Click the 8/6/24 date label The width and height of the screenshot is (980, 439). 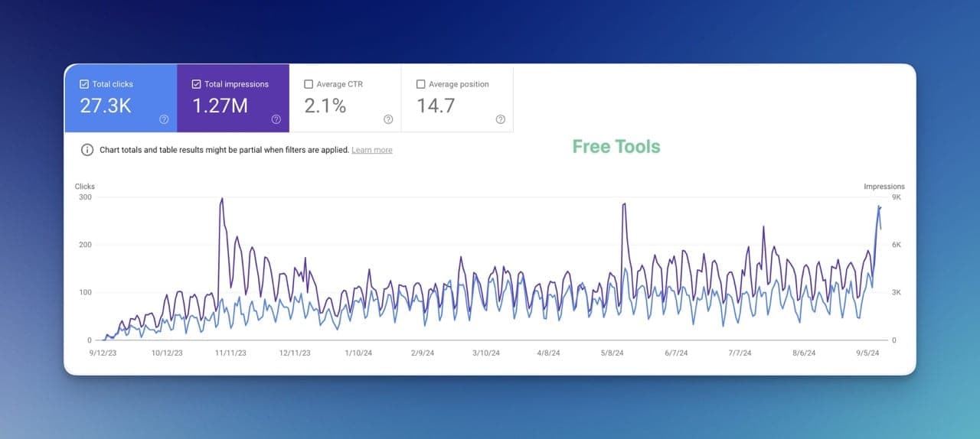(x=804, y=353)
